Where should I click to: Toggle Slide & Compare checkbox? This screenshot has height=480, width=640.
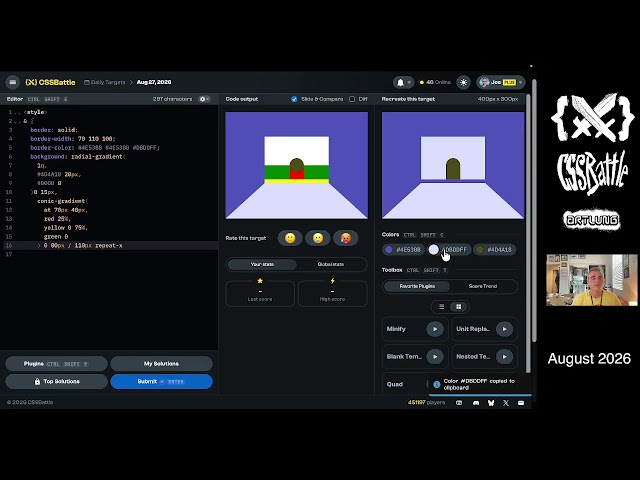294,99
